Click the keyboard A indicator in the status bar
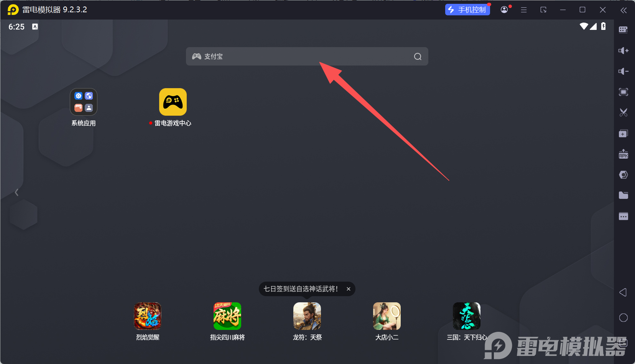 (35, 26)
